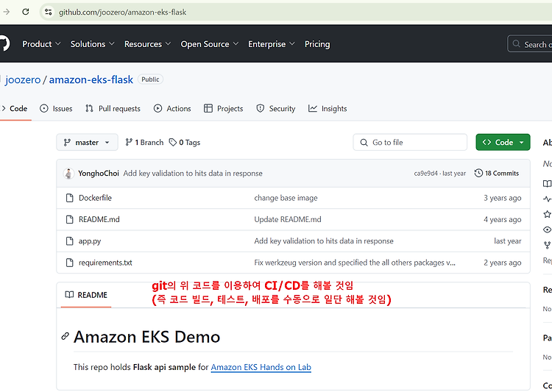Click '4 years ago' timestamp for README.md
Viewport: 552px width, 392px height.
coord(503,219)
